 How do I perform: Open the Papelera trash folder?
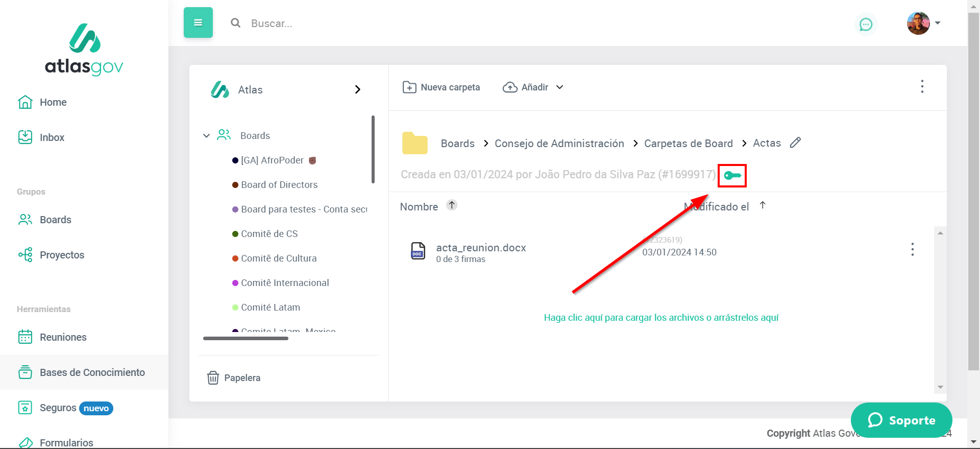coord(234,378)
